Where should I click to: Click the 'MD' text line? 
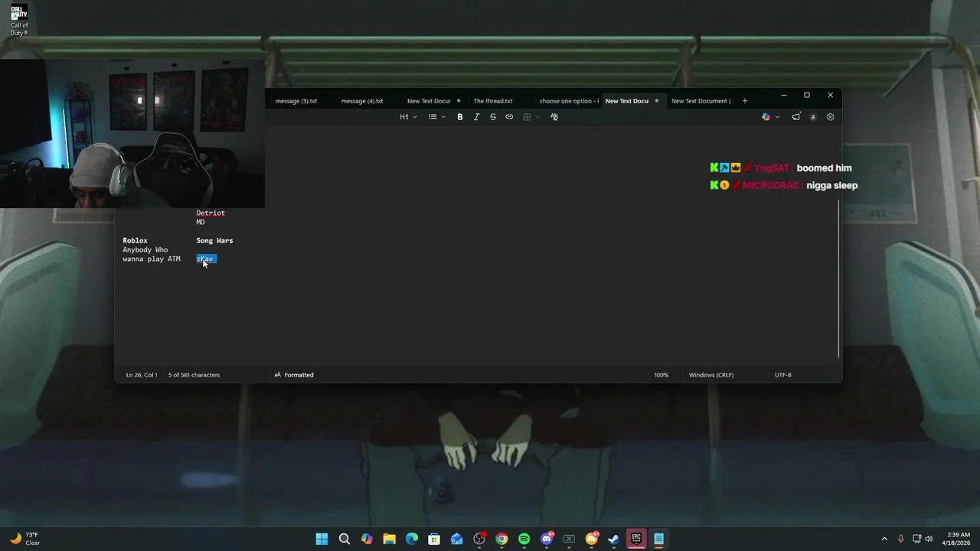tap(201, 222)
